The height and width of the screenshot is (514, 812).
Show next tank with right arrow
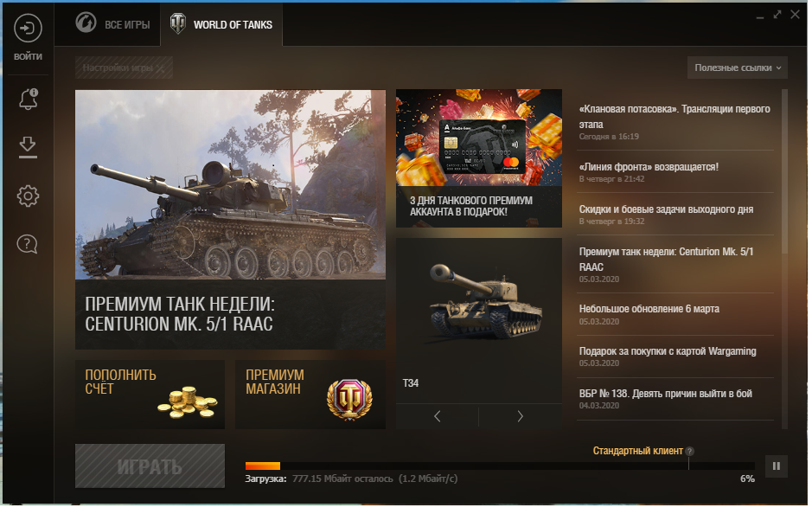[x=521, y=416]
